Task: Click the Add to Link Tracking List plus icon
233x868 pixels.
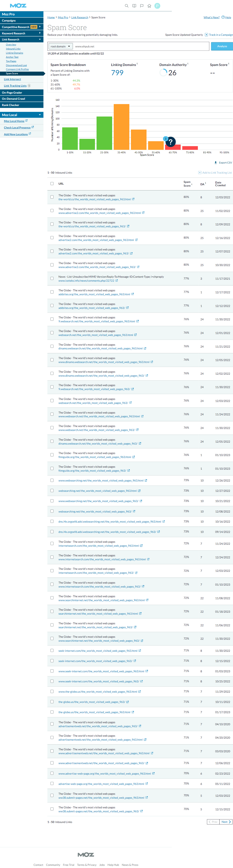Action: point(200,173)
